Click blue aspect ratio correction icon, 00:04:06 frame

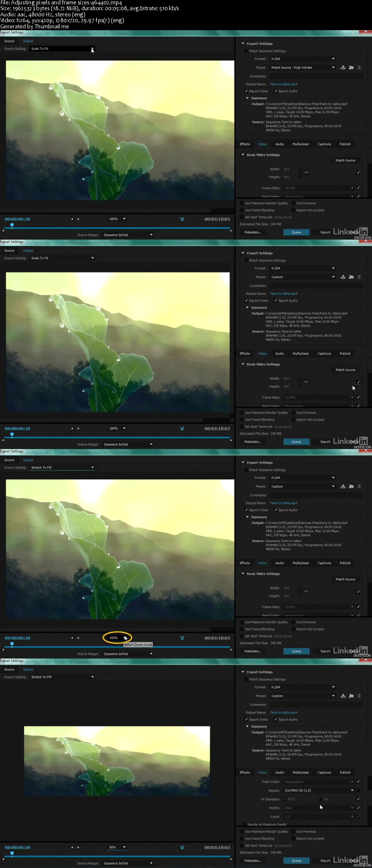[x=182, y=847]
